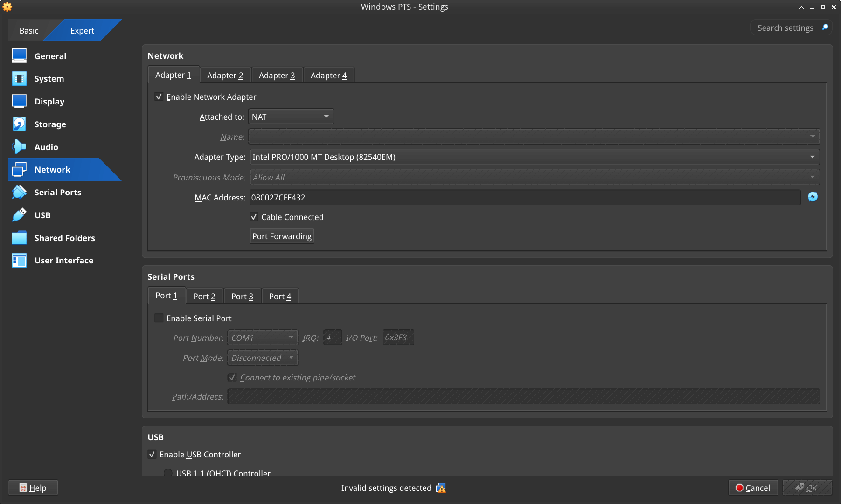Open the Storage disk icon

point(19,124)
